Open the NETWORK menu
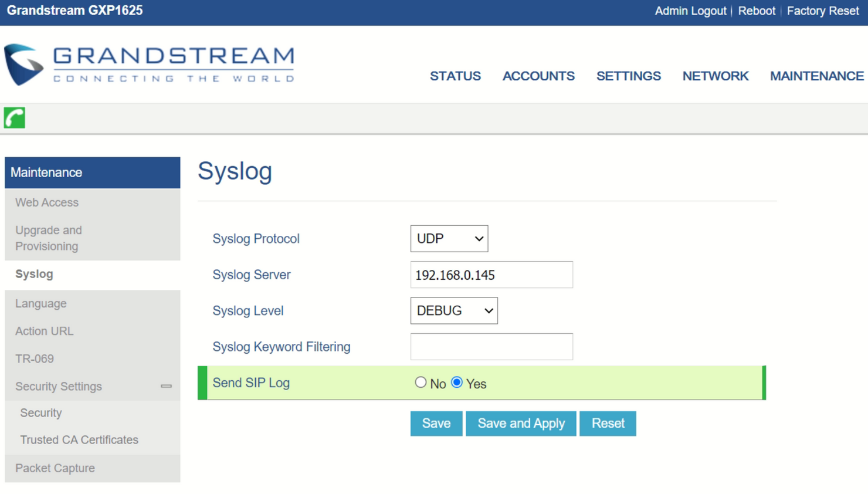 click(x=716, y=76)
